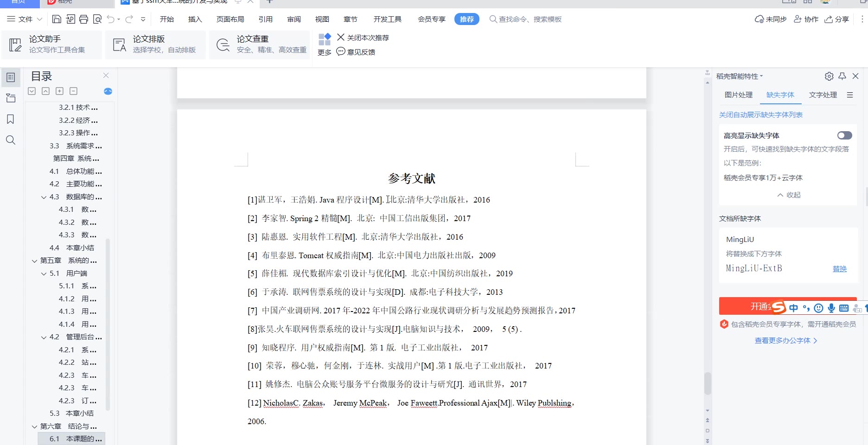The width and height of the screenshot is (868, 445).
Task: Select the outline view icon in left sidebar
Action: pos(11,77)
